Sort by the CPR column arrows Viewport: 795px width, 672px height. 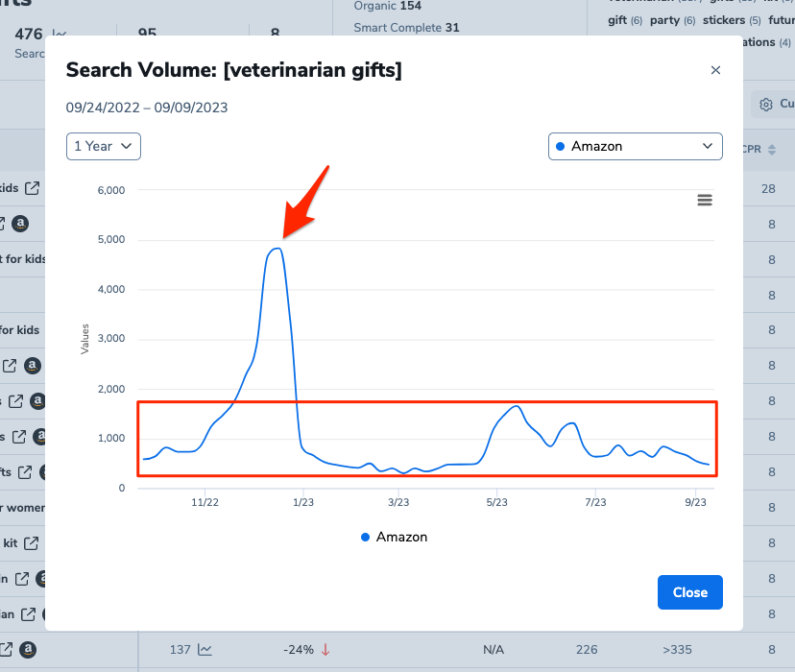[772, 150]
